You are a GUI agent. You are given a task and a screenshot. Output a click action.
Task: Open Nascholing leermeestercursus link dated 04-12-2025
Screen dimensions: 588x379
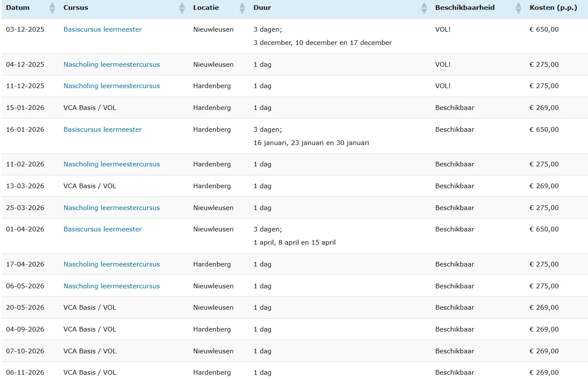(x=112, y=65)
